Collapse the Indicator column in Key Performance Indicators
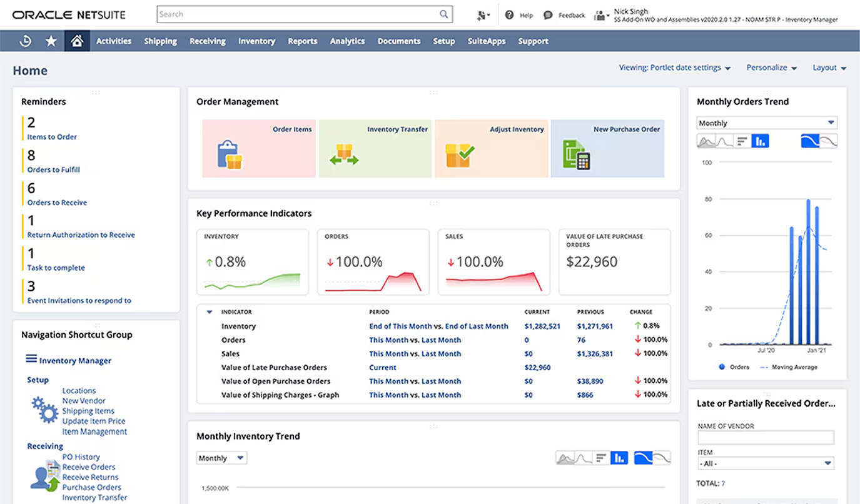The height and width of the screenshot is (504, 860). click(x=209, y=311)
